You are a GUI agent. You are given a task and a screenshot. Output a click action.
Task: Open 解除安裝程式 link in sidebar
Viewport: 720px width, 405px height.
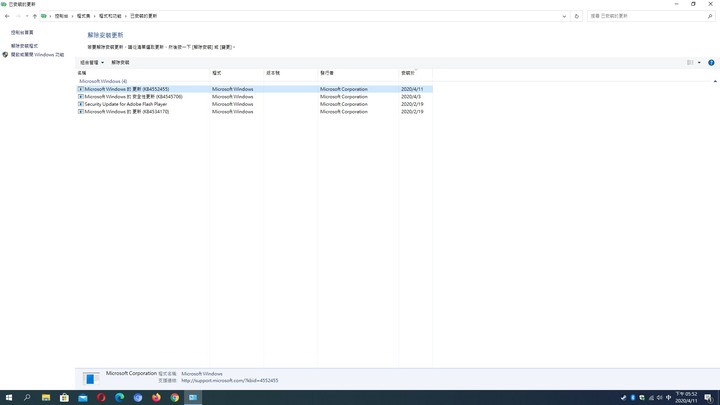pos(24,46)
